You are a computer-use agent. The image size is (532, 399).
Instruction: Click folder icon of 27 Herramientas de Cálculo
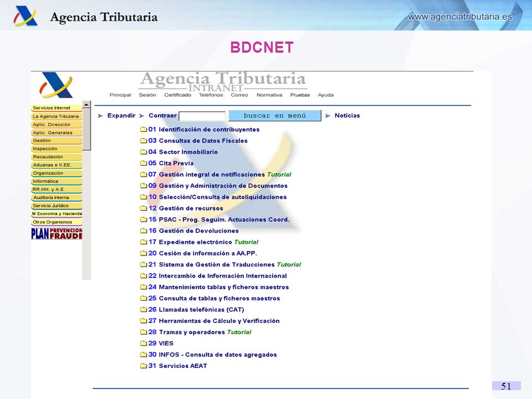[x=144, y=321]
